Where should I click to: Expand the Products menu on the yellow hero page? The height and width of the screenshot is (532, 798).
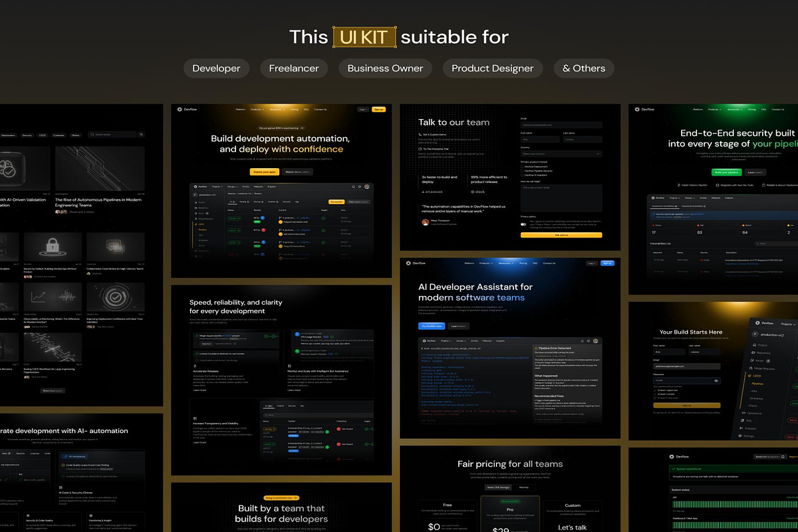tap(258, 109)
